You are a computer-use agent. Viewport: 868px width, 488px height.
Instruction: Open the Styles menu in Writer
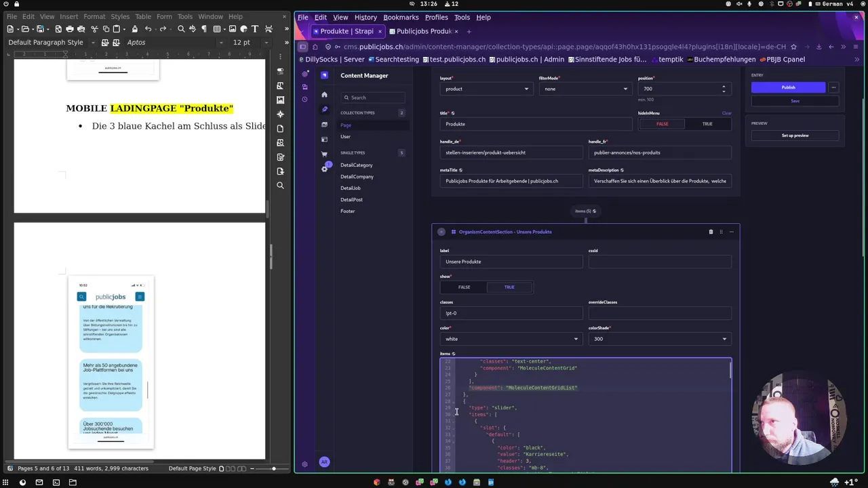click(x=120, y=16)
